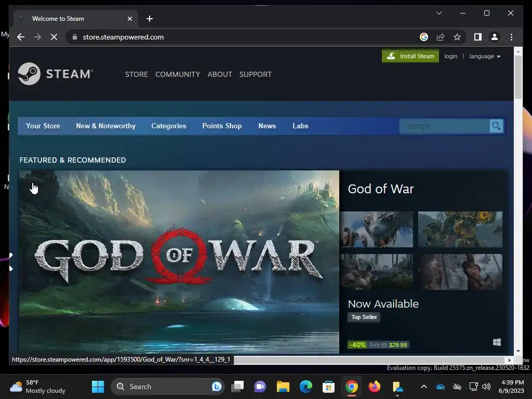Click the browser forward arrow
Viewport: 532px width, 399px height.
click(x=37, y=37)
